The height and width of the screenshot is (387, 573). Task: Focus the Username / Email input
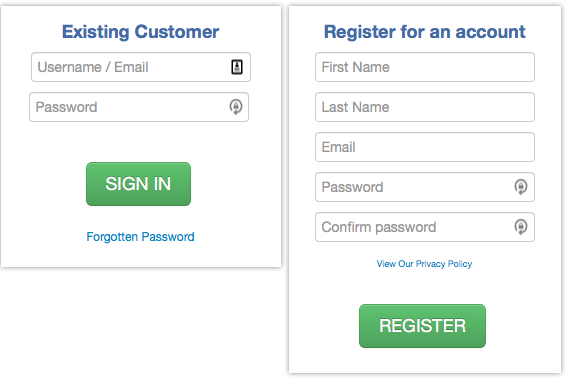pyautogui.click(x=141, y=67)
